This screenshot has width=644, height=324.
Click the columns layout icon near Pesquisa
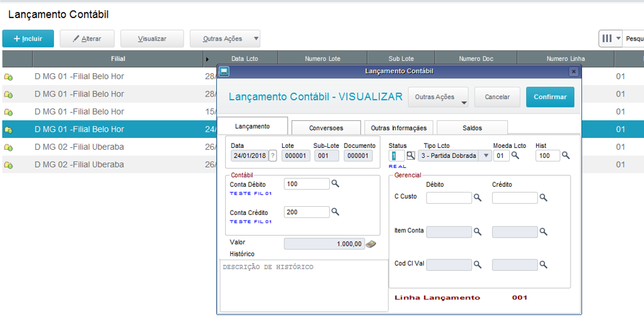click(606, 39)
